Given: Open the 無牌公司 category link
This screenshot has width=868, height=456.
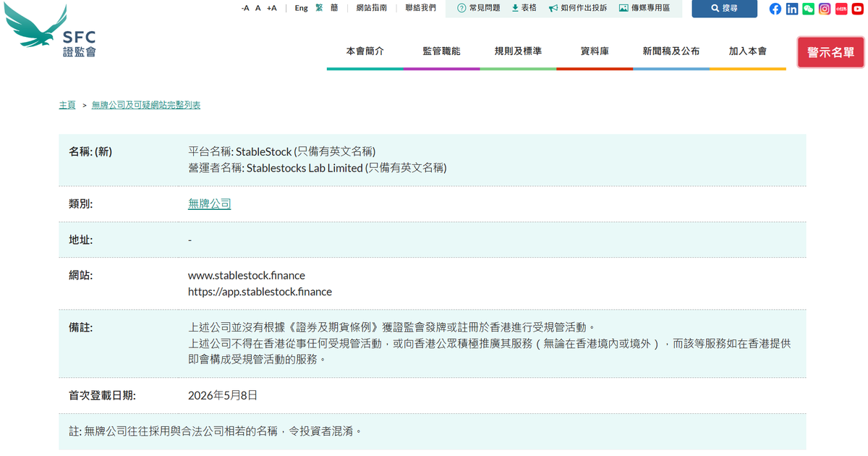Looking at the screenshot, I should 210,204.
